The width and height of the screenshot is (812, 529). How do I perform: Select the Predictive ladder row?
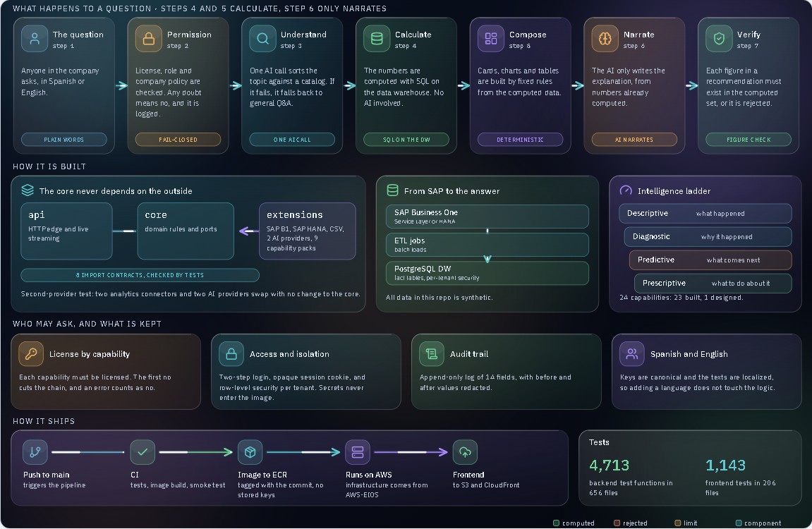[710, 260]
